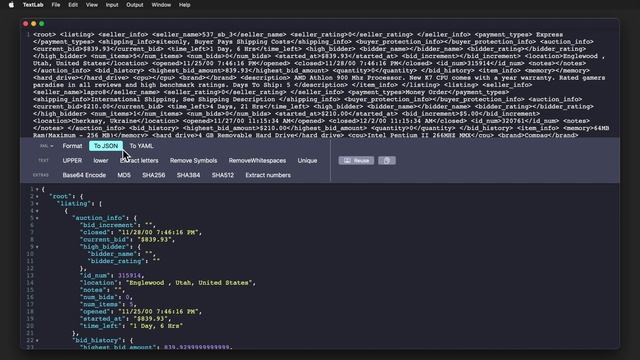The image size is (640, 360).
Task: Collapse the "root" fold arrow on line 2
Action: pos(37,197)
